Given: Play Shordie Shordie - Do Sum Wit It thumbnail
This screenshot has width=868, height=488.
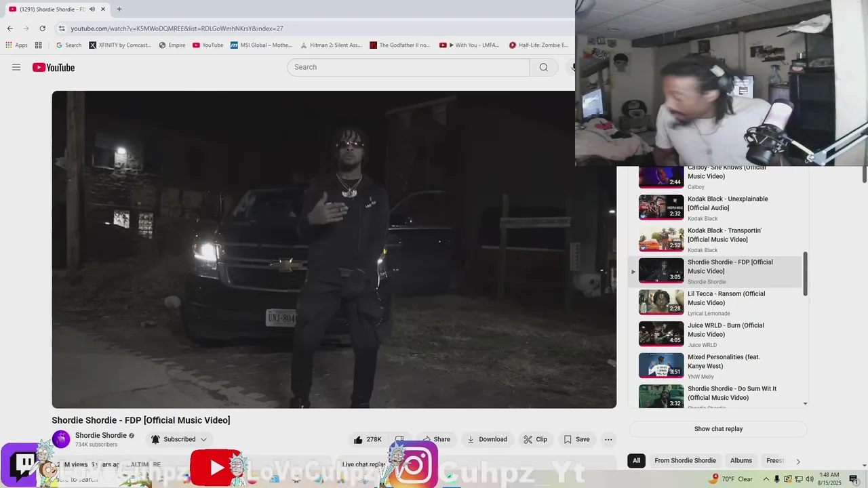Looking at the screenshot, I should click(661, 396).
